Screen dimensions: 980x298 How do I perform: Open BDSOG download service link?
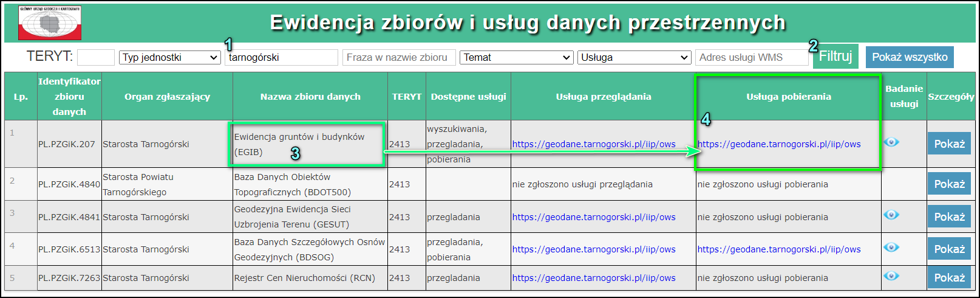point(778,249)
